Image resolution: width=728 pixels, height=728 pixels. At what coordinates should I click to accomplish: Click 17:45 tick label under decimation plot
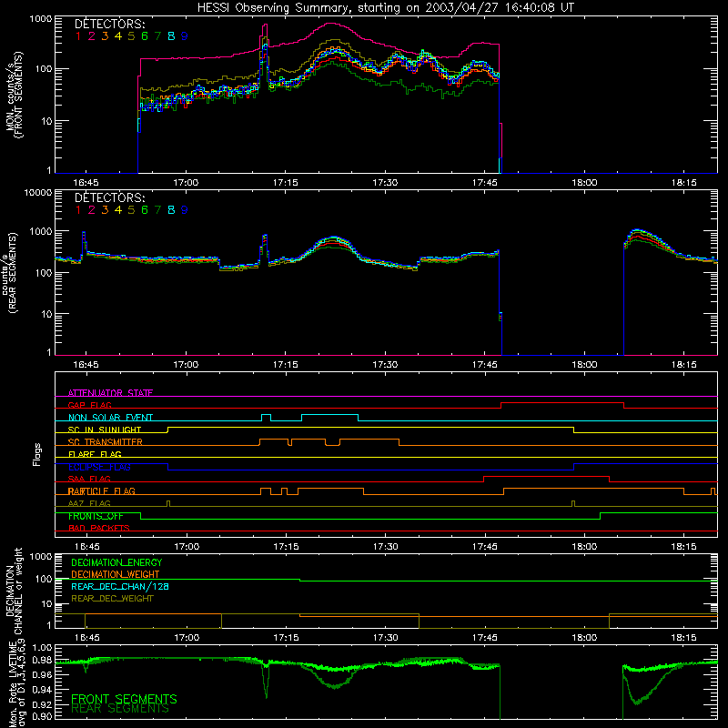pos(485,638)
